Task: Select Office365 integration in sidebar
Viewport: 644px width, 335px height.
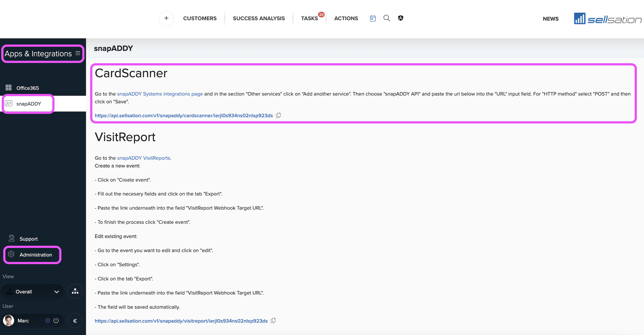Action: pos(43,88)
